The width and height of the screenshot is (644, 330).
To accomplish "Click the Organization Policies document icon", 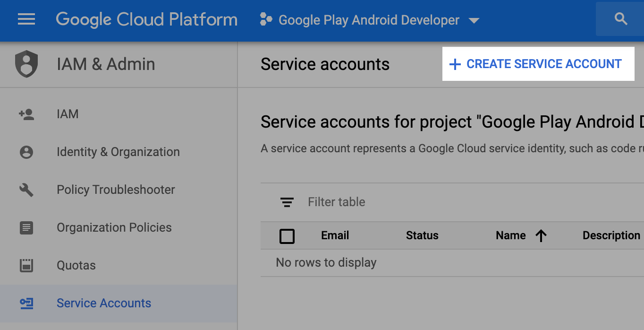I will (26, 227).
